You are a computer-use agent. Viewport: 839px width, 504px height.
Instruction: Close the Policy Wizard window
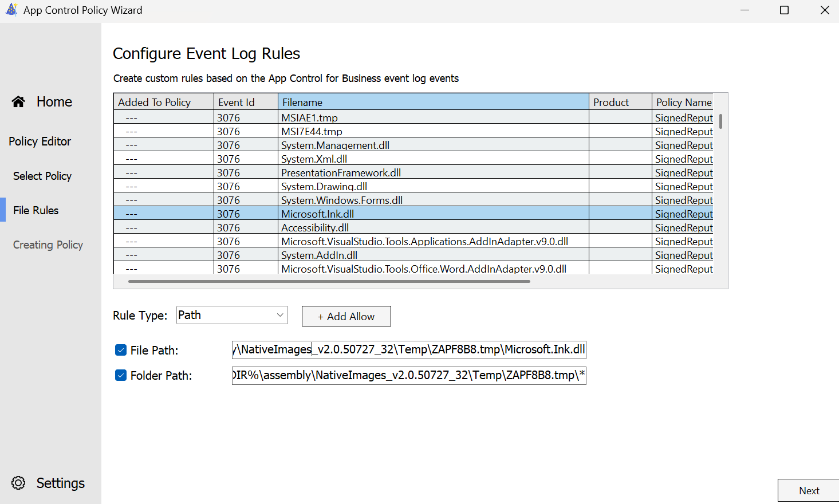[x=825, y=10]
